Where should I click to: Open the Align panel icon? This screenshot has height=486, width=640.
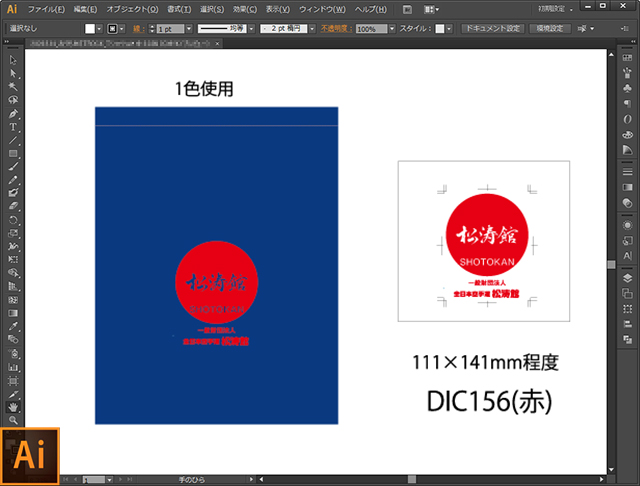627,324
